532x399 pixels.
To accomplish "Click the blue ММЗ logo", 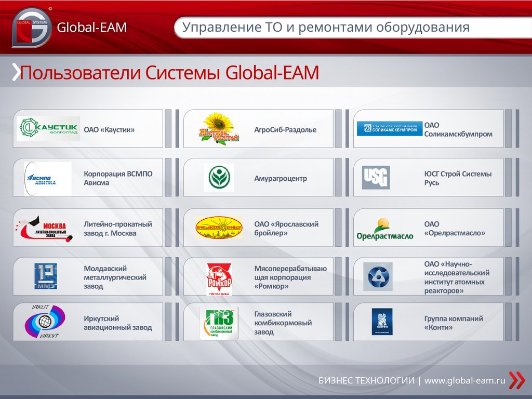I will (x=46, y=276).
